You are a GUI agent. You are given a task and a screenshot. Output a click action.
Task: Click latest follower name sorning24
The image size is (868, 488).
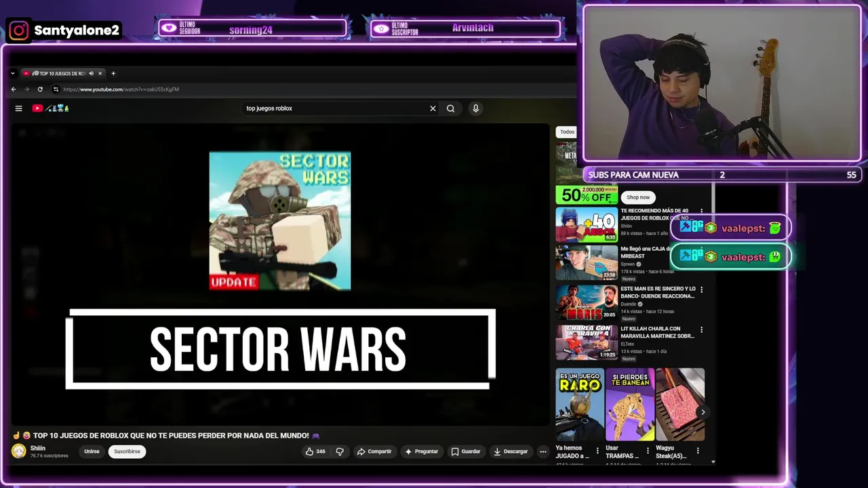pyautogui.click(x=250, y=30)
